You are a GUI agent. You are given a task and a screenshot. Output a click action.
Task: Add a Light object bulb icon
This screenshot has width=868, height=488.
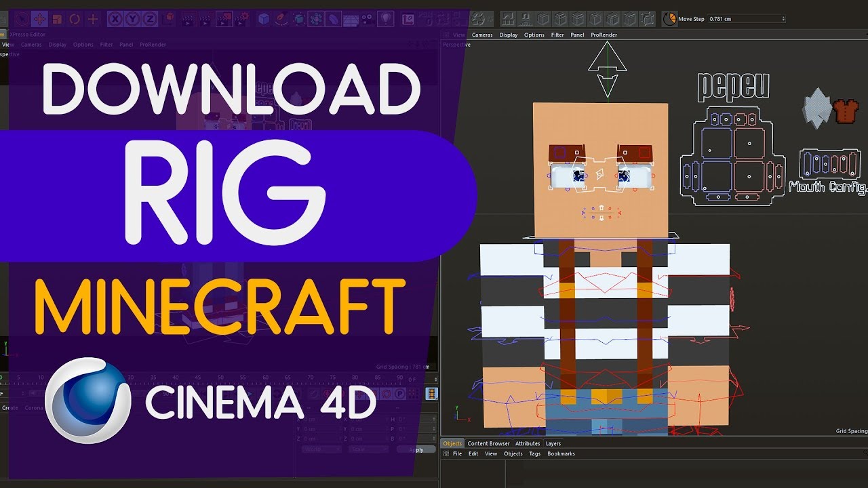pos(385,19)
